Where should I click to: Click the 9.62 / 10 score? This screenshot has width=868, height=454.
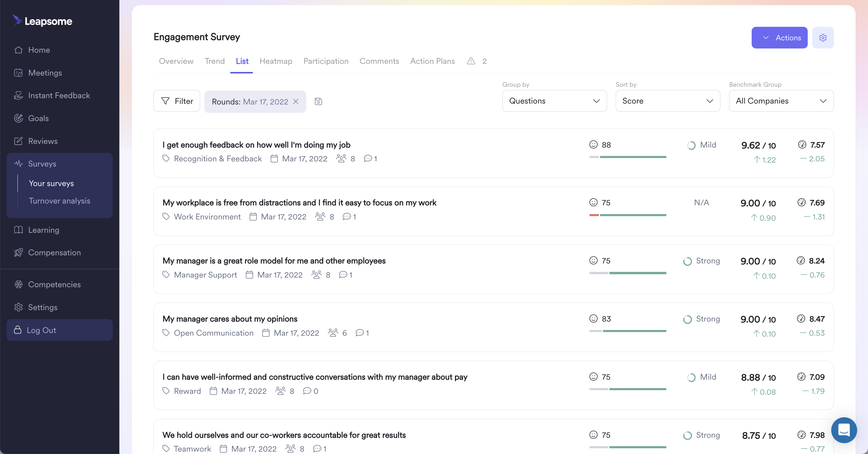click(758, 145)
